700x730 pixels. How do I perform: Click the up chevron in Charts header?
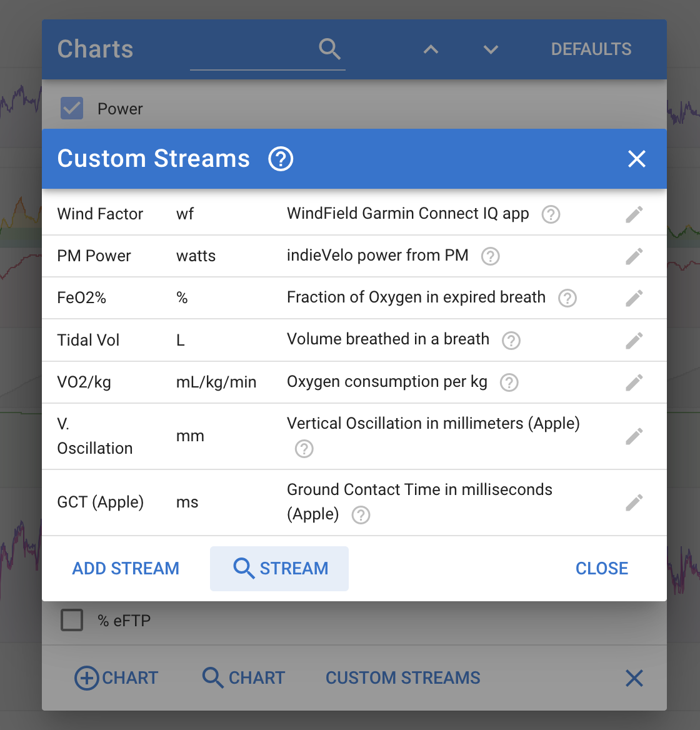[431, 49]
